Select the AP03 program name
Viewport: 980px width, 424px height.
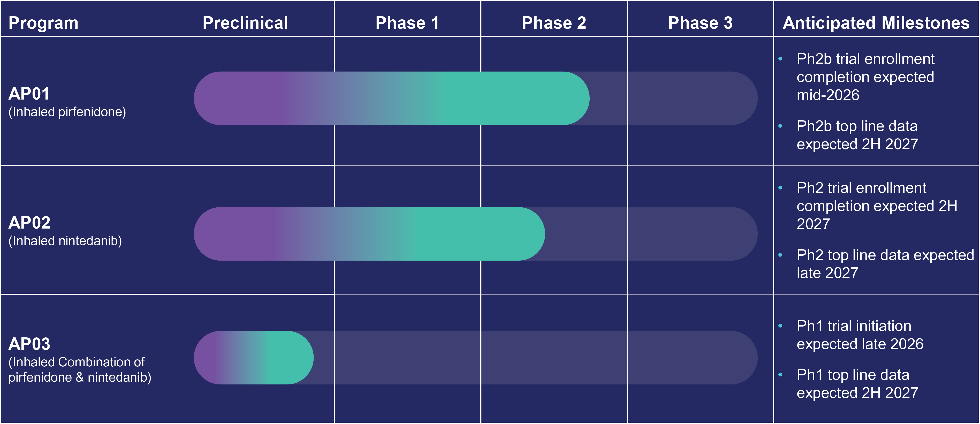29,344
